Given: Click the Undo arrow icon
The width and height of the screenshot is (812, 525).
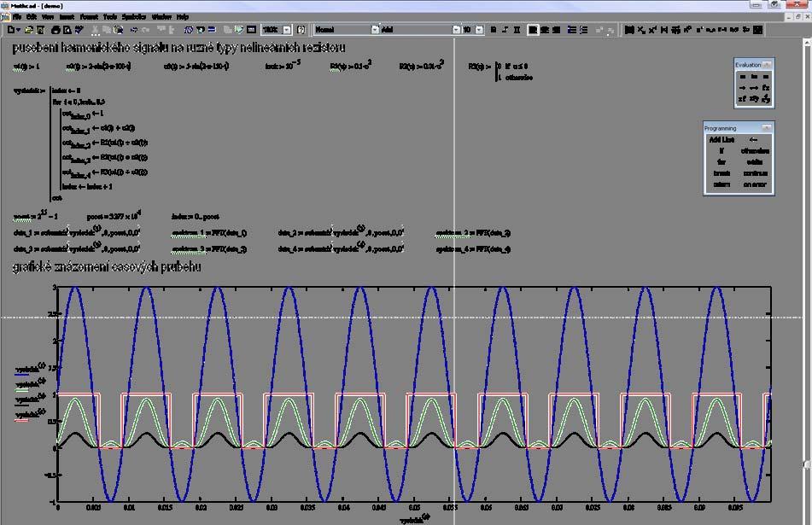Looking at the screenshot, I should coord(133,30).
